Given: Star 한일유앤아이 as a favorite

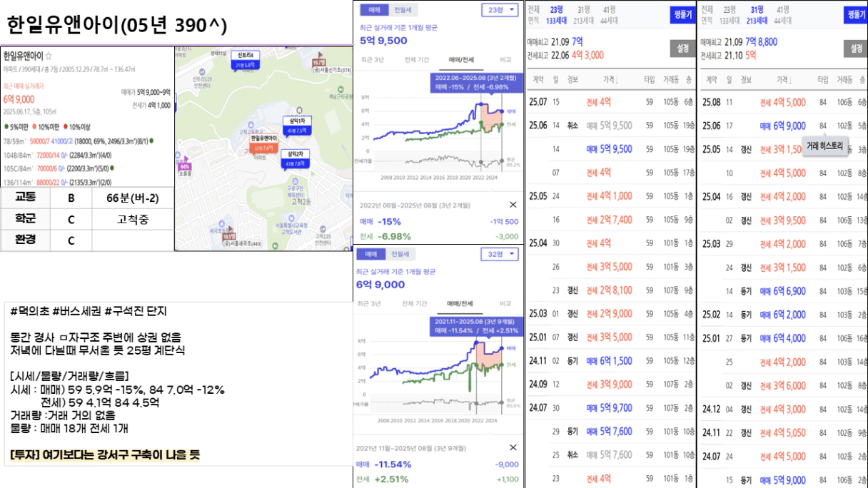Looking at the screenshot, I should click(x=49, y=55).
